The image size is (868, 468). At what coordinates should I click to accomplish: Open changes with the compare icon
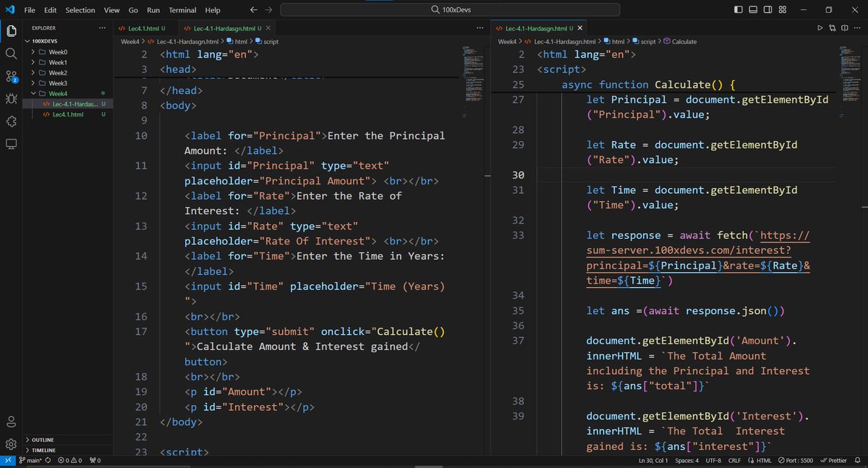pyautogui.click(x=832, y=28)
